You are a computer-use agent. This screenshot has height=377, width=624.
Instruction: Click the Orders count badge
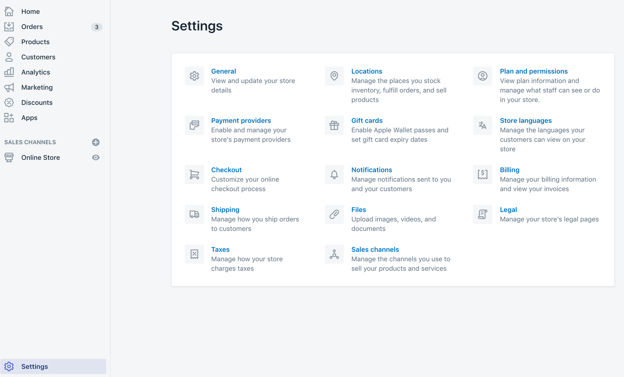coord(96,27)
